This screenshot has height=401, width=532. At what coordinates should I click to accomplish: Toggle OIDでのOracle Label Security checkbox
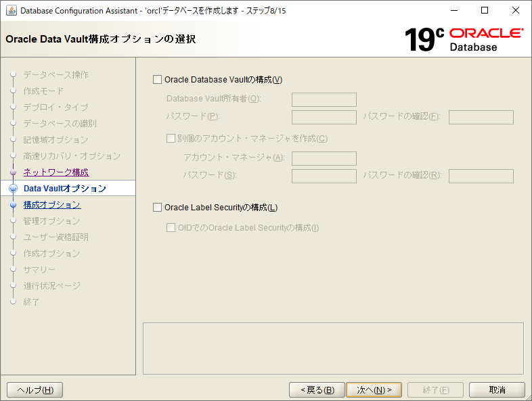click(171, 227)
